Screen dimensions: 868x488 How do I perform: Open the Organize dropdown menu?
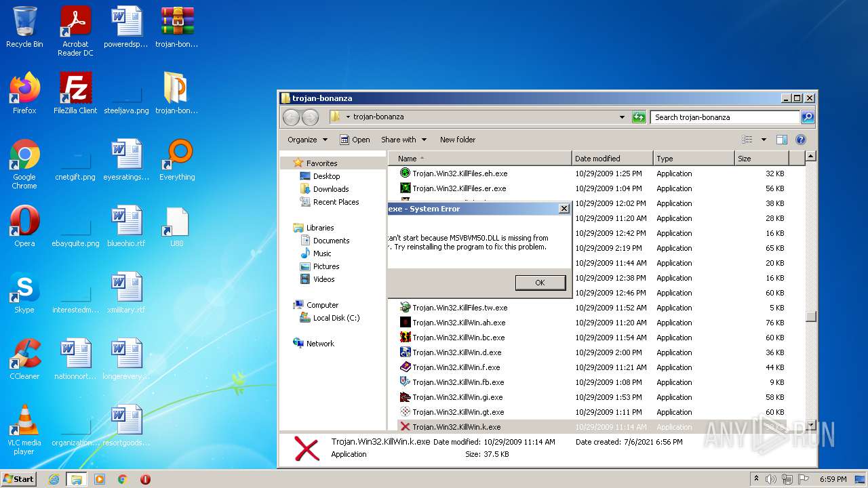pyautogui.click(x=307, y=140)
